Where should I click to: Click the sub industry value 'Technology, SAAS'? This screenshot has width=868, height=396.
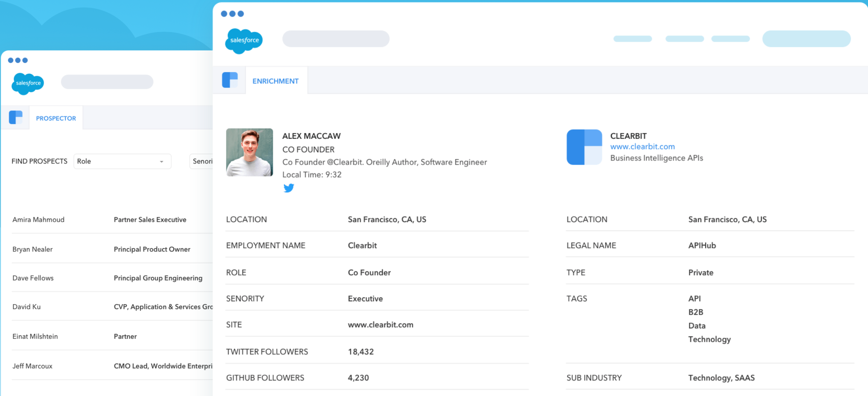click(721, 378)
